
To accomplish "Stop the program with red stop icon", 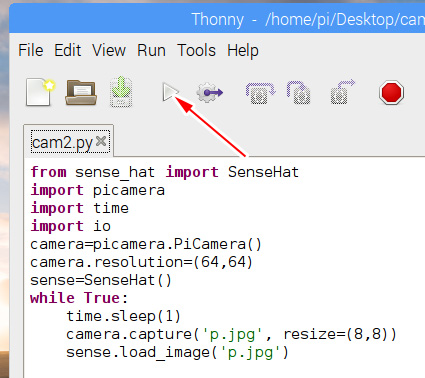I will pyautogui.click(x=392, y=92).
